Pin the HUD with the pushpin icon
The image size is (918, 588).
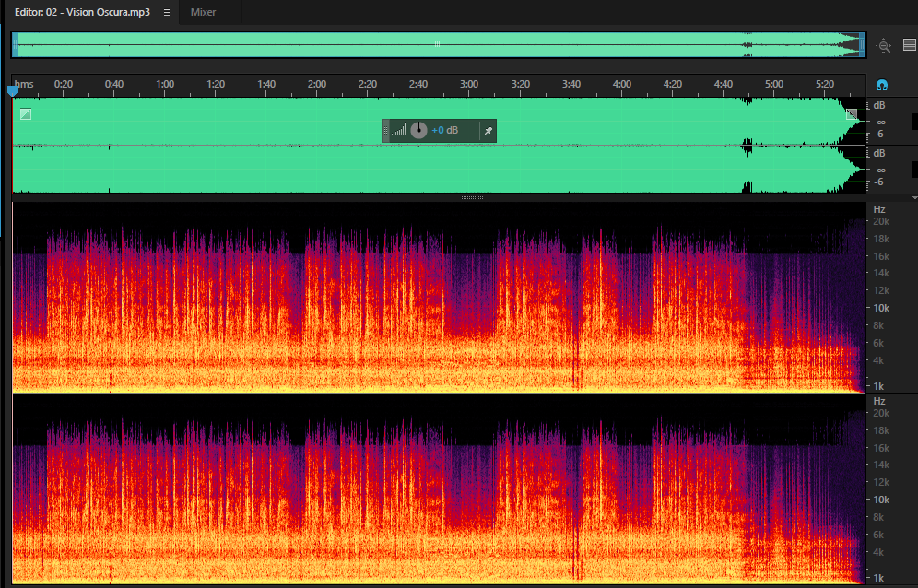tap(488, 131)
